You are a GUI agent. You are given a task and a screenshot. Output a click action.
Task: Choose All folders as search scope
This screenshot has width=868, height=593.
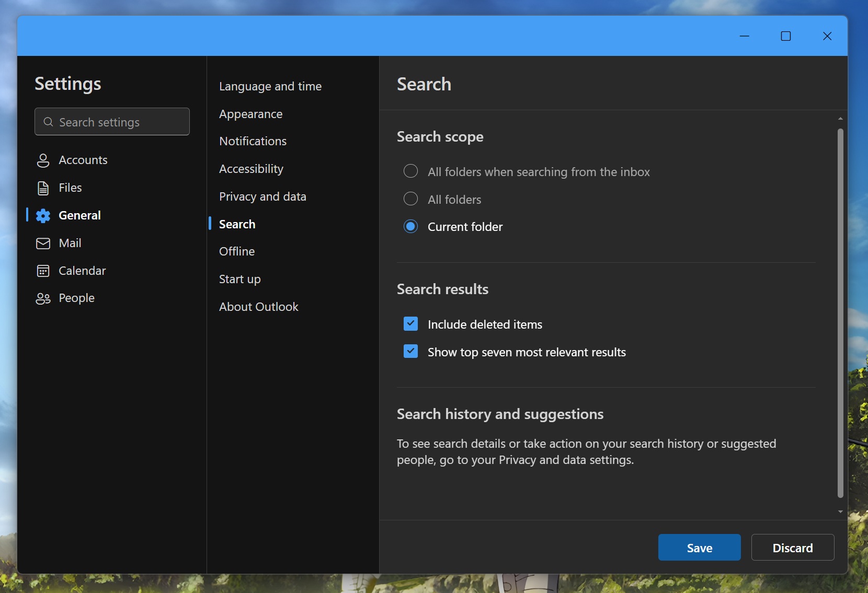(411, 199)
